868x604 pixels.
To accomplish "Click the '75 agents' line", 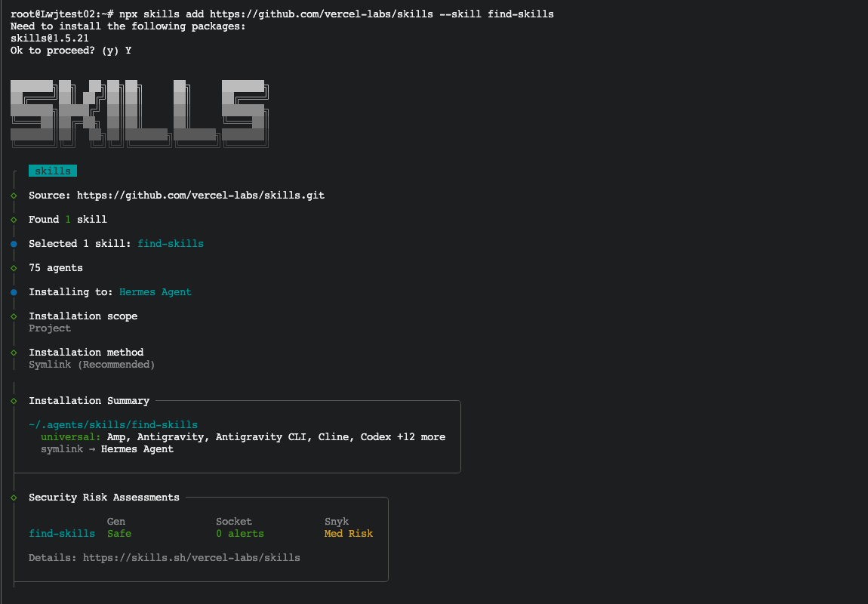I will 56,268.
